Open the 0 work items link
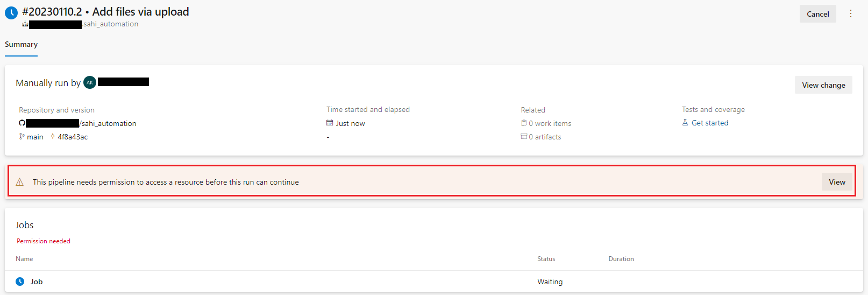The width and height of the screenshot is (868, 295). pyautogui.click(x=550, y=123)
